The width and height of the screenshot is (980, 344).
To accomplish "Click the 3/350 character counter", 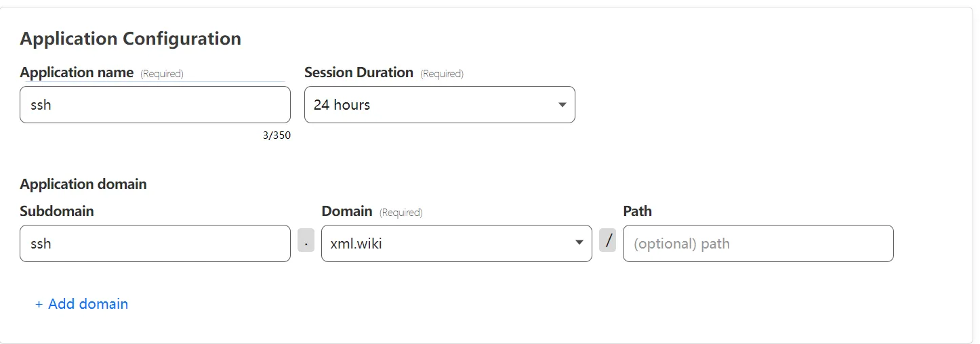I will (277, 135).
